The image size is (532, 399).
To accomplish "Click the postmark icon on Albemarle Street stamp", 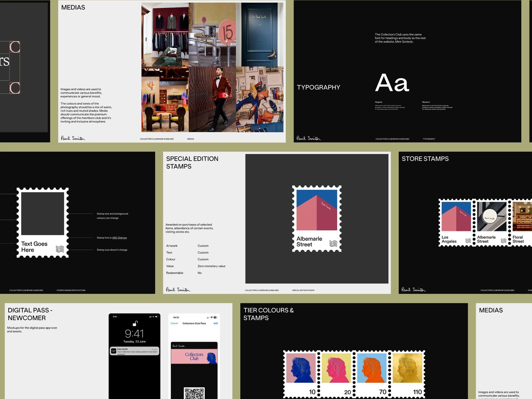I will [x=333, y=243].
